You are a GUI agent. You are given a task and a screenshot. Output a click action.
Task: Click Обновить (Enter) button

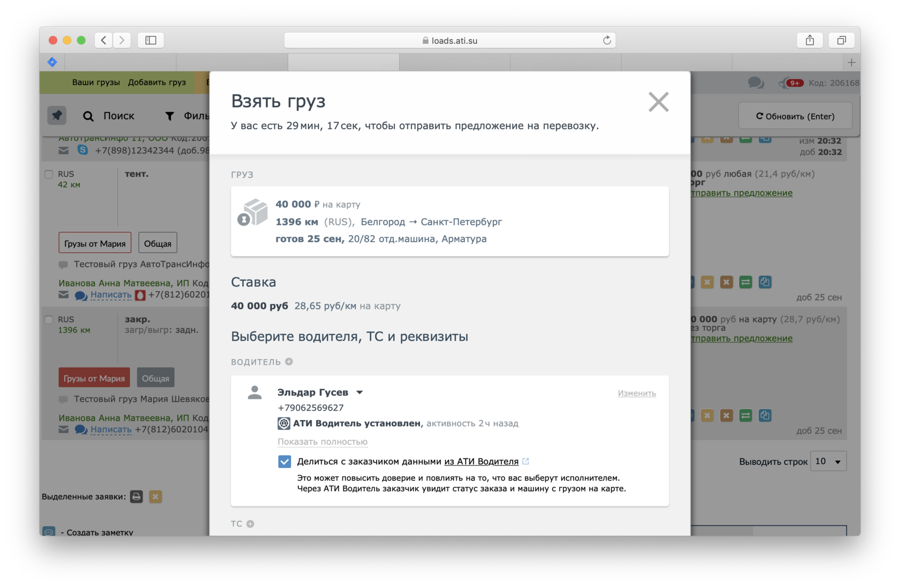(x=795, y=116)
